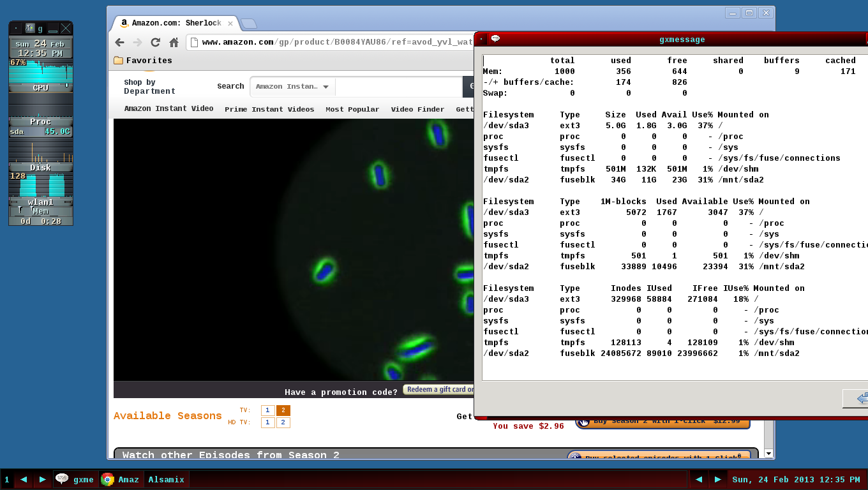Minimize the Chrome browser window
Image resolution: width=868 pixels, height=490 pixels.
[733, 13]
